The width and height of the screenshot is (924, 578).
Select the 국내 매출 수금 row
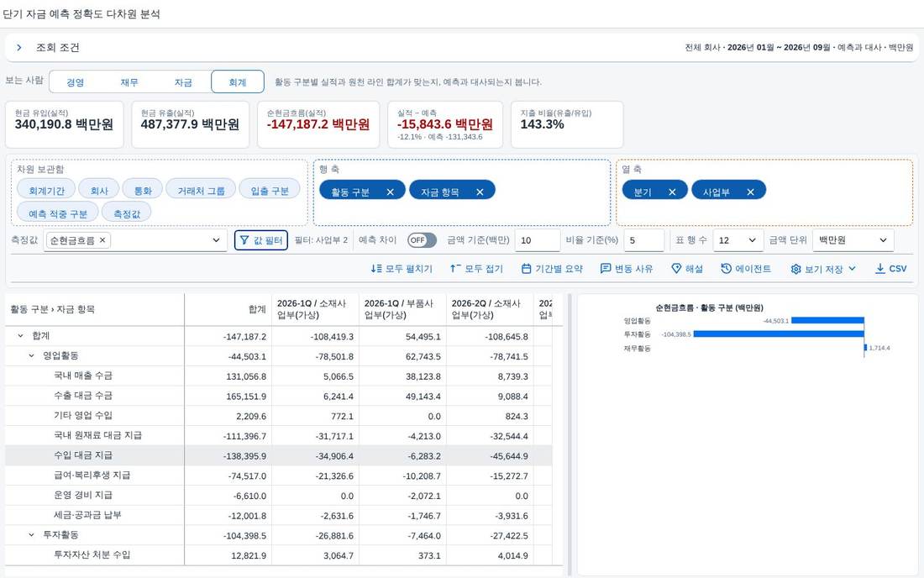(279, 376)
